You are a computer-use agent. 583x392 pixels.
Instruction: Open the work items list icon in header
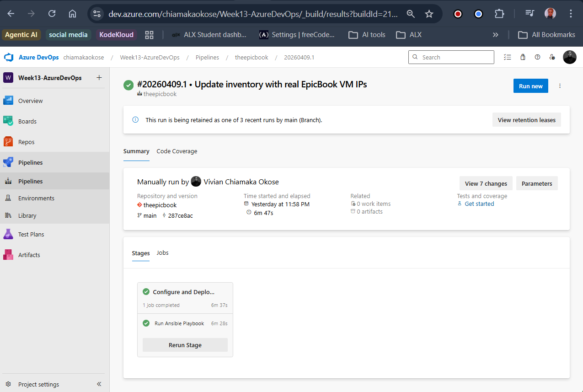[x=507, y=57]
